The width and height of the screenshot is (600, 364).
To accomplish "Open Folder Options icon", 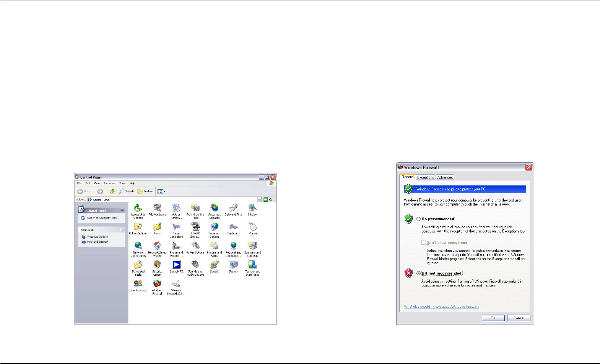I will click(138, 229).
